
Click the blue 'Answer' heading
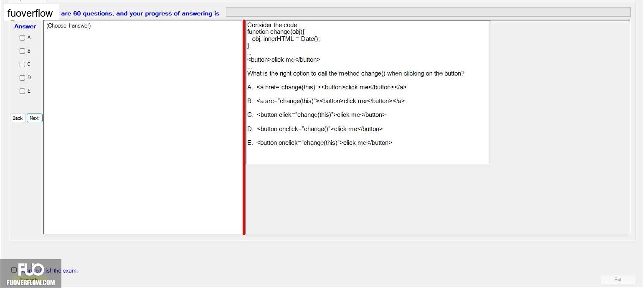click(25, 26)
